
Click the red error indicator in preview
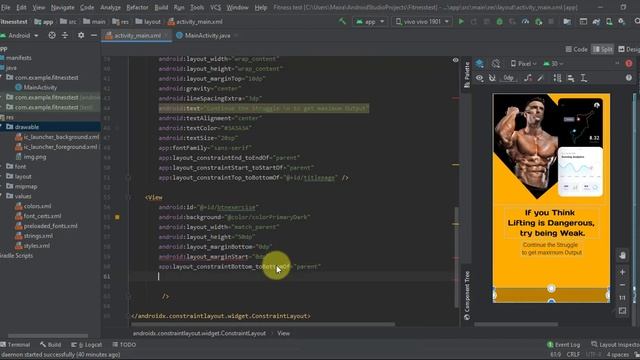coord(629,64)
